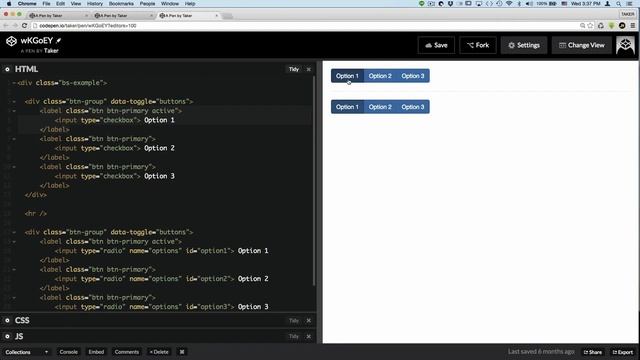This screenshot has width=640, height=360.
Task: Click the volume icon in the menu bar
Action: pyautogui.click(x=529, y=4)
